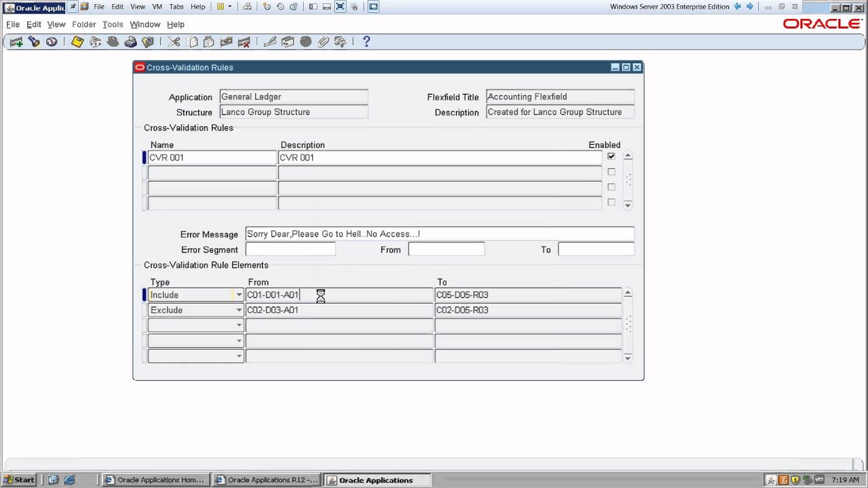868x488 pixels.
Task: Check Enabled checkbox in second rule row
Action: click(x=611, y=172)
